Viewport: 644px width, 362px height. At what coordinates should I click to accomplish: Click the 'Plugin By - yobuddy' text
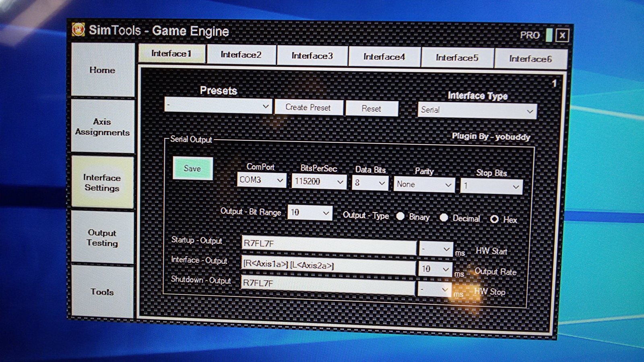click(491, 137)
